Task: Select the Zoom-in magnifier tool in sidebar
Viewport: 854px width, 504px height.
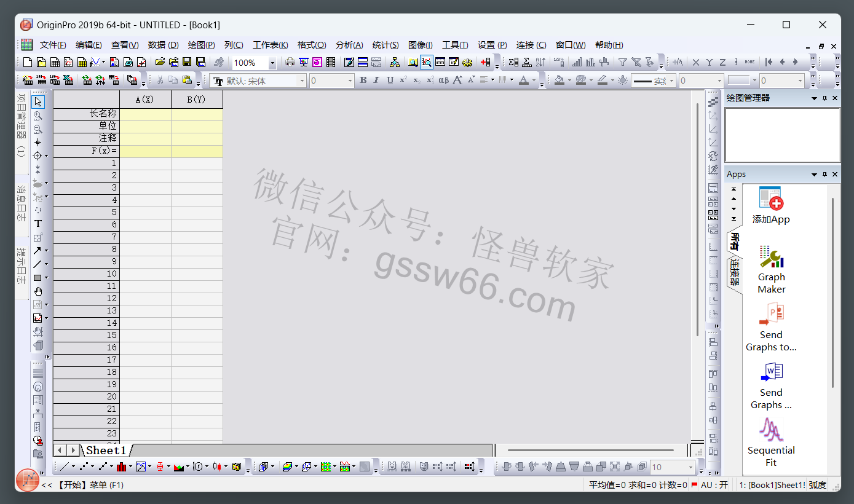Action: (38, 116)
